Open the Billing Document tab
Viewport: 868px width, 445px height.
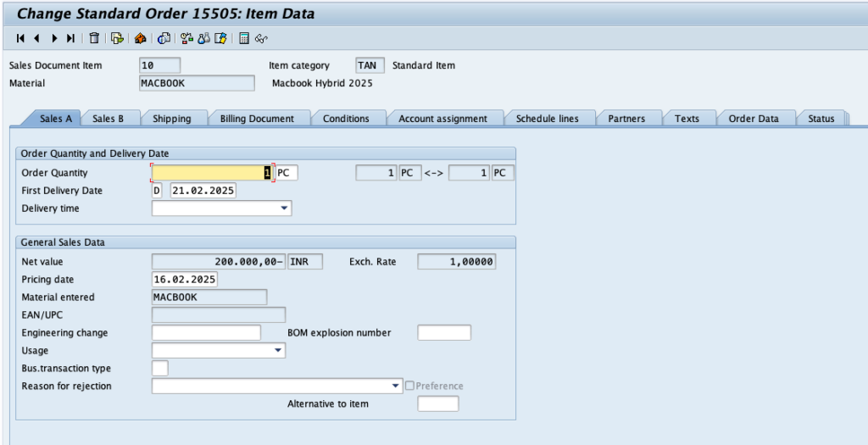coord(257,119)
